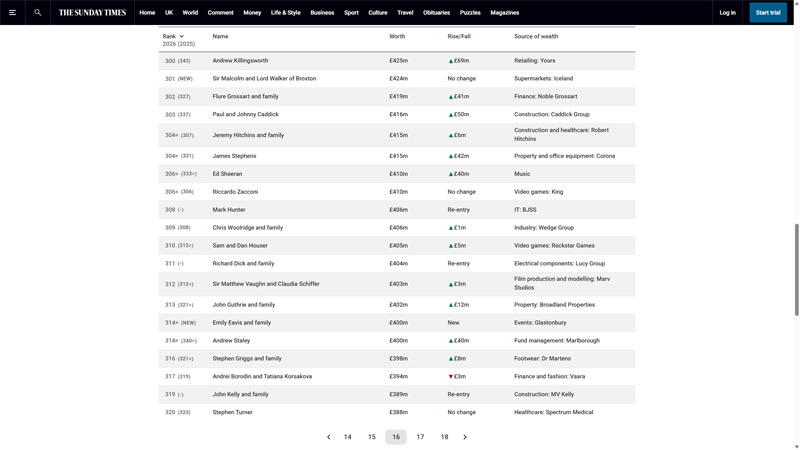The width and height of the screenshot is (800, 450).
Task: Open the Comment section
Action: [x=220, y=12]
